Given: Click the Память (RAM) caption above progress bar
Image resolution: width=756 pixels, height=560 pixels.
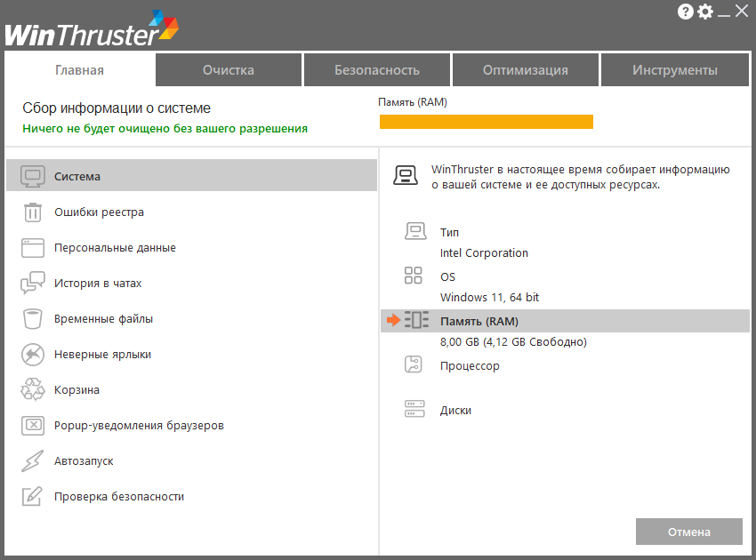Looking at the screenshot, I should tap(413, 102).
